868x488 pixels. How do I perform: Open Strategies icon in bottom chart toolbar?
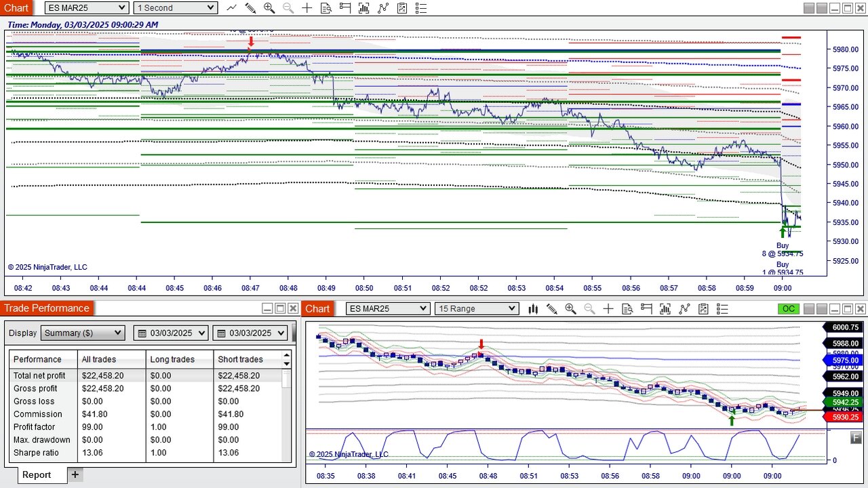pos(703,309)
